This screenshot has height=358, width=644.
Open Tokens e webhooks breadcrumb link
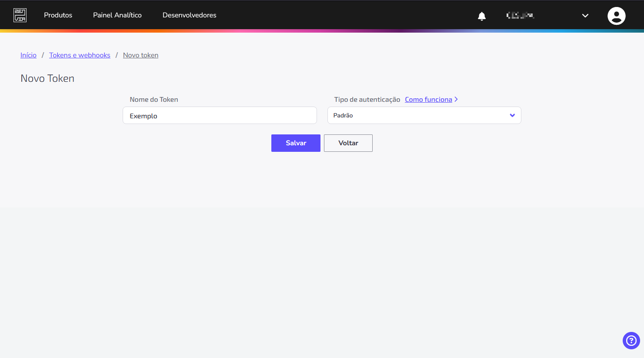click(80, 55)
